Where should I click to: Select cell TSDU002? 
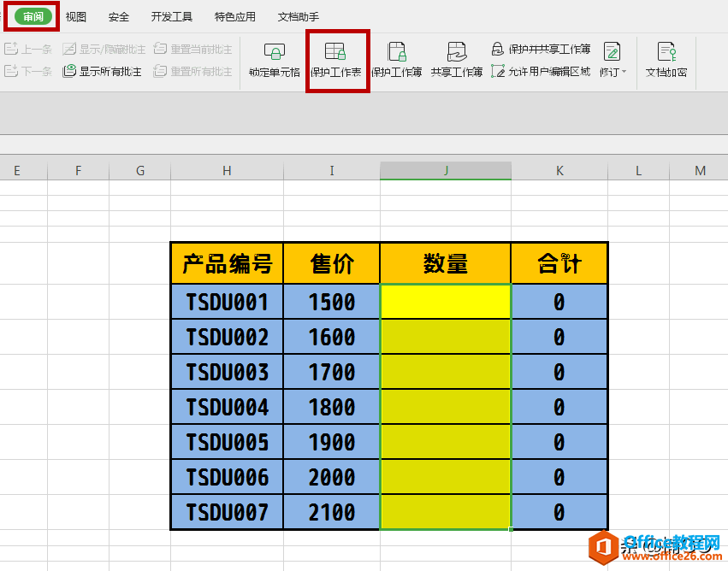(x=227, y=337)
